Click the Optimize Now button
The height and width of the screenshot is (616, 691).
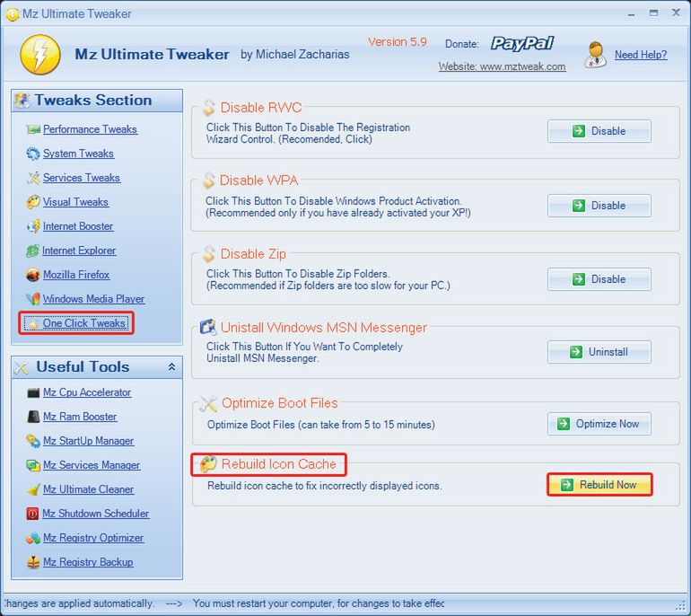click(599, 424)
